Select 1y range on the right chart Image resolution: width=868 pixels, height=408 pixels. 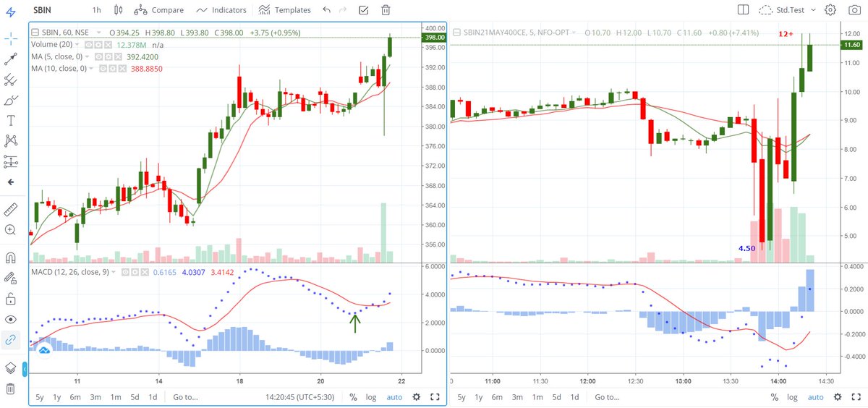[479, 396]
